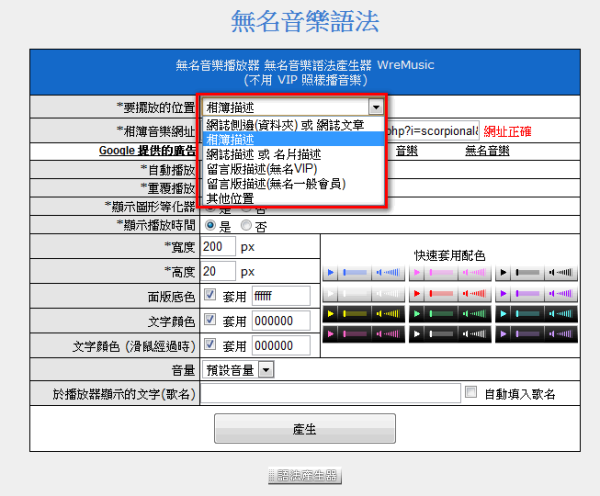This screenshot has height=496, width=600.
Task: Select 是 for 顯示播放時間
Action: tap(210, 225)
